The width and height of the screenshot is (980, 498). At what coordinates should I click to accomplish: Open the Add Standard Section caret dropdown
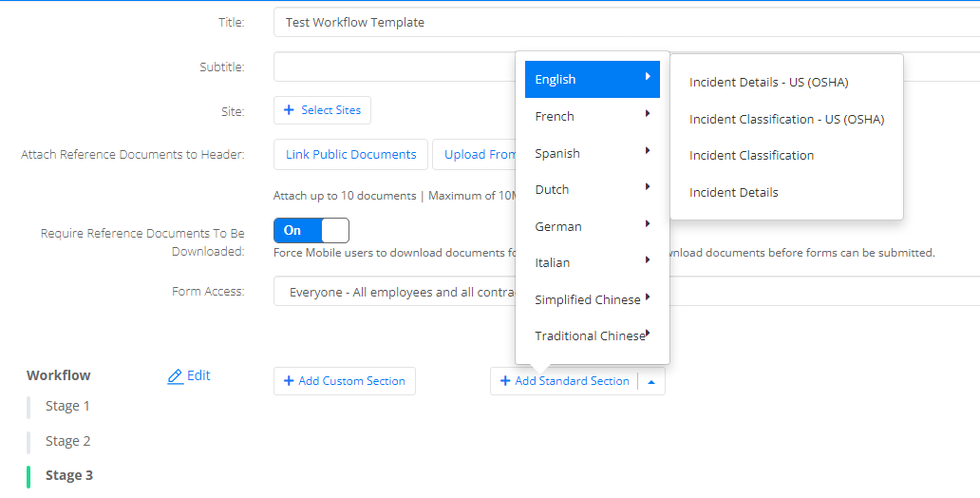coord(651,382)
